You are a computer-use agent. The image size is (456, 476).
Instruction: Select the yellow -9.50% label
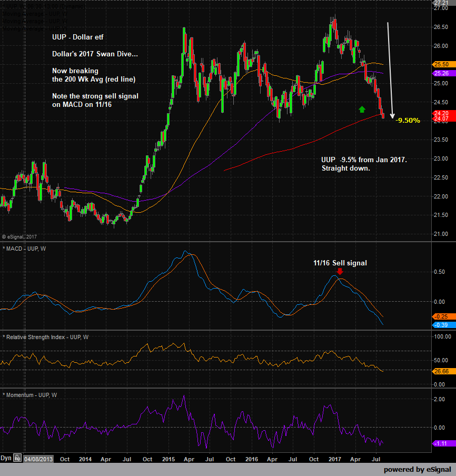408,121
